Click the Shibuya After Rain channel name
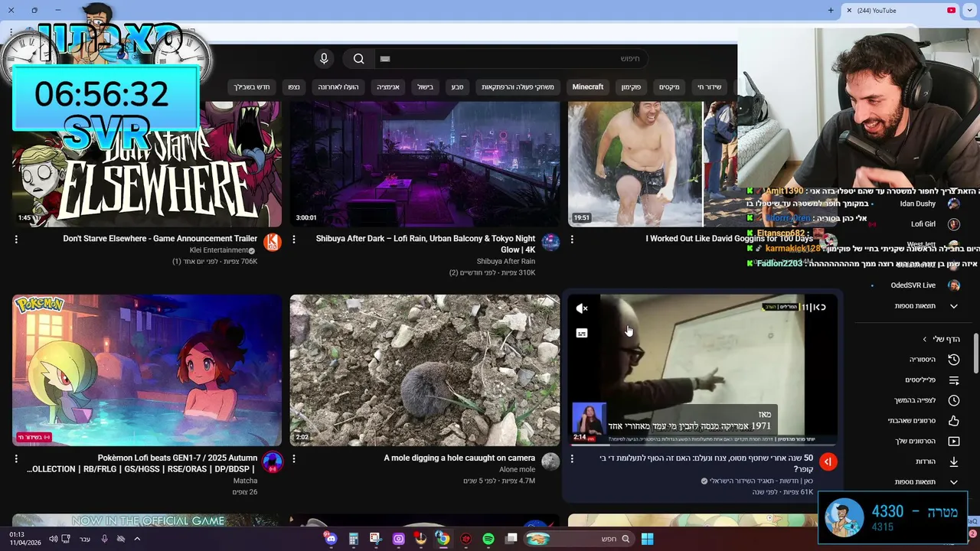 [x=506, y=262]
